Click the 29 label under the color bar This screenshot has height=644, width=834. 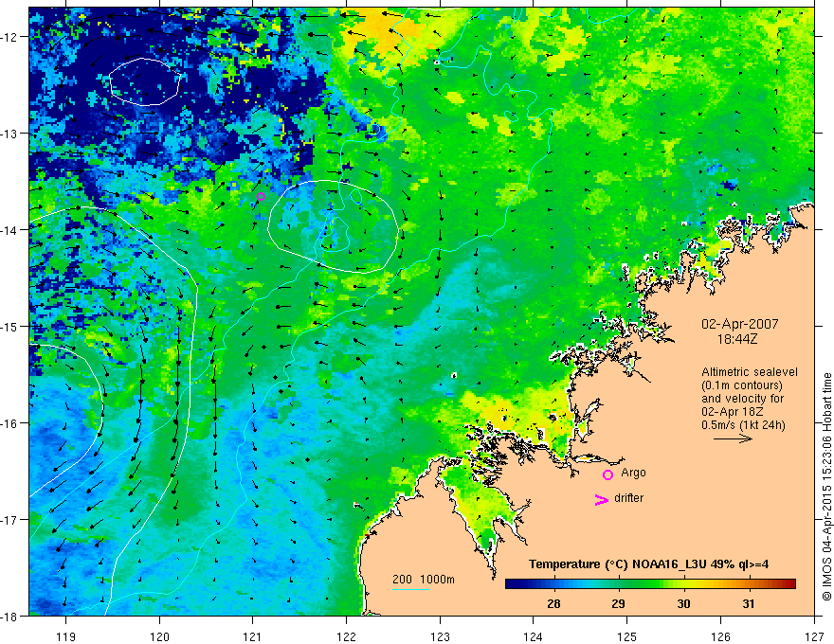click(618, 603)
